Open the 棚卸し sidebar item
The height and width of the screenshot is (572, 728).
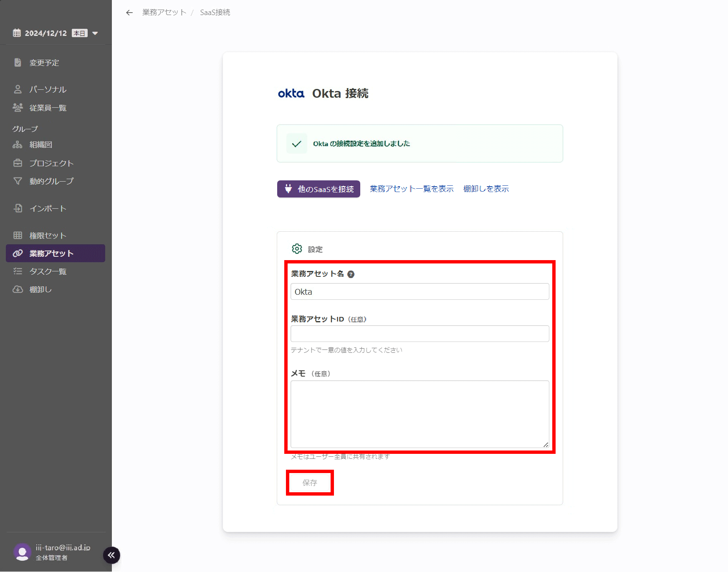pos(40,289)
